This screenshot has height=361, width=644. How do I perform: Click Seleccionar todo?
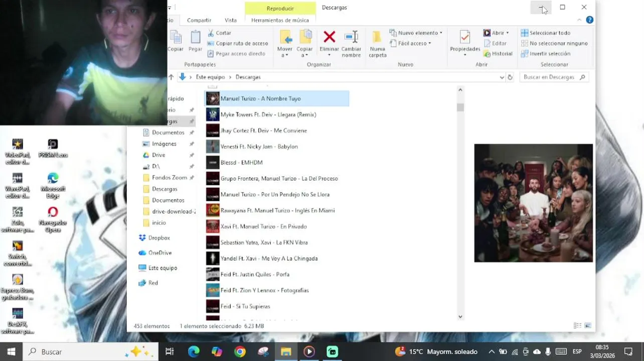click(546, 33)
